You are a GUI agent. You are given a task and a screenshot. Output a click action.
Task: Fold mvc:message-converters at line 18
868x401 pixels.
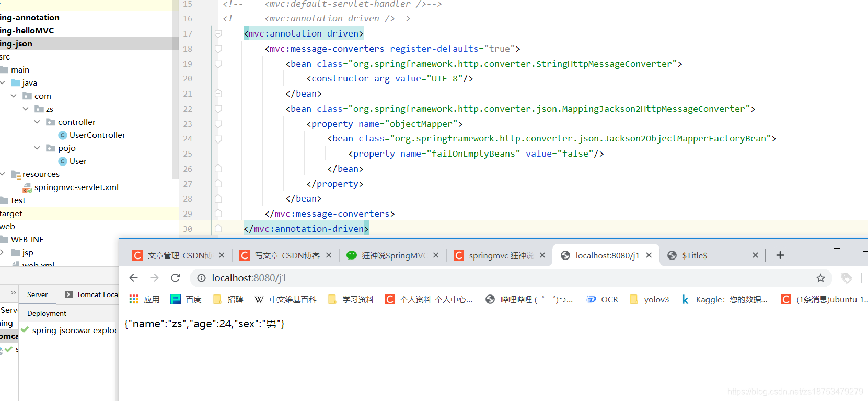[218, 49]
